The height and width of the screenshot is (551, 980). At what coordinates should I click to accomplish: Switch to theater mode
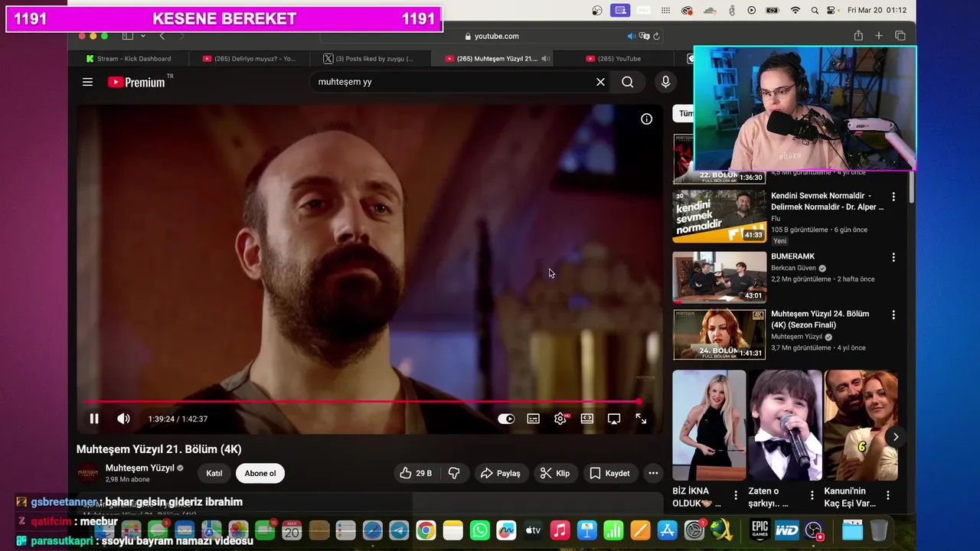[x=587, y=419]
